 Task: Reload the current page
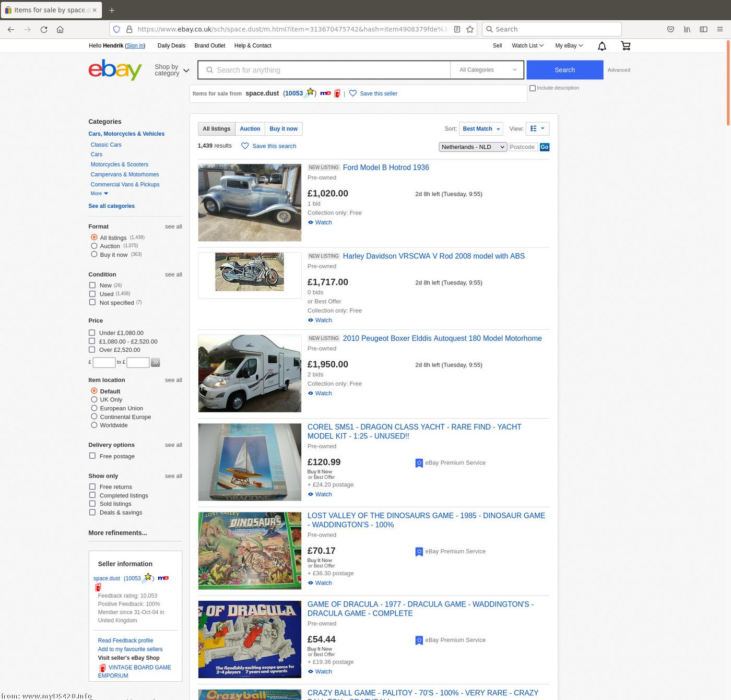[x=44, y=29]
